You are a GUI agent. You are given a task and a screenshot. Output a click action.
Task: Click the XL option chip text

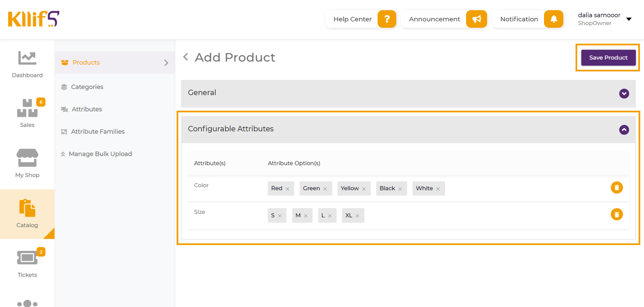349,215
